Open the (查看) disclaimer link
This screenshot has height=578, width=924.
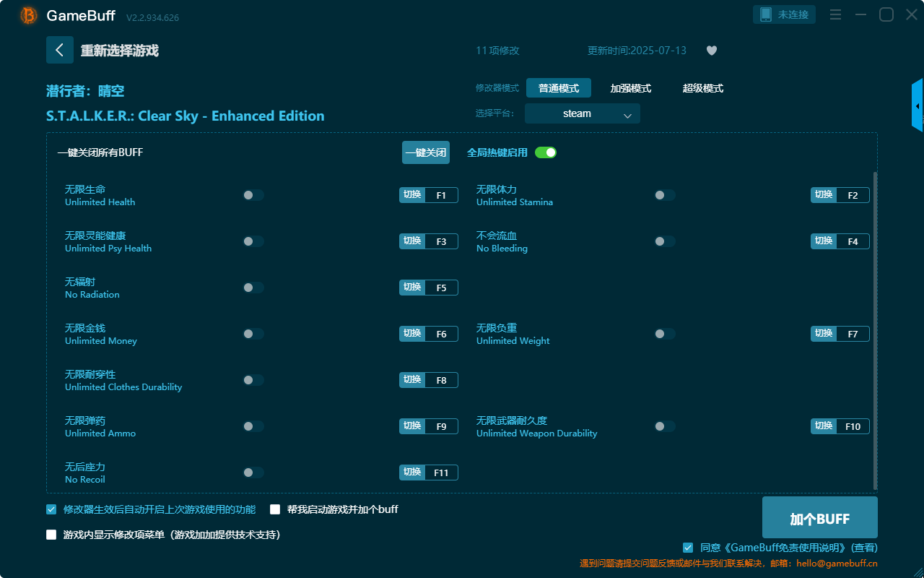pyautogui.click(x=864, y=548)
